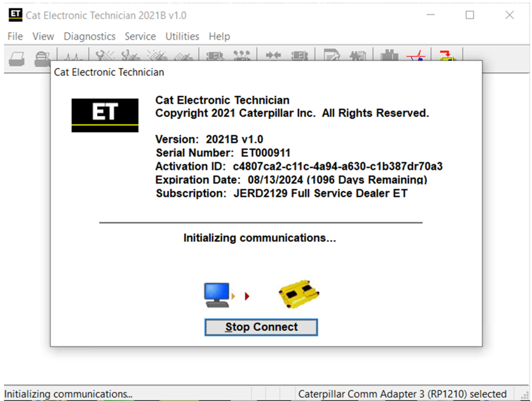Open Active Diagnostic Codes toolbar icon
The width and height of the screenshot is (532, 401).
click(x=105, y=56)
